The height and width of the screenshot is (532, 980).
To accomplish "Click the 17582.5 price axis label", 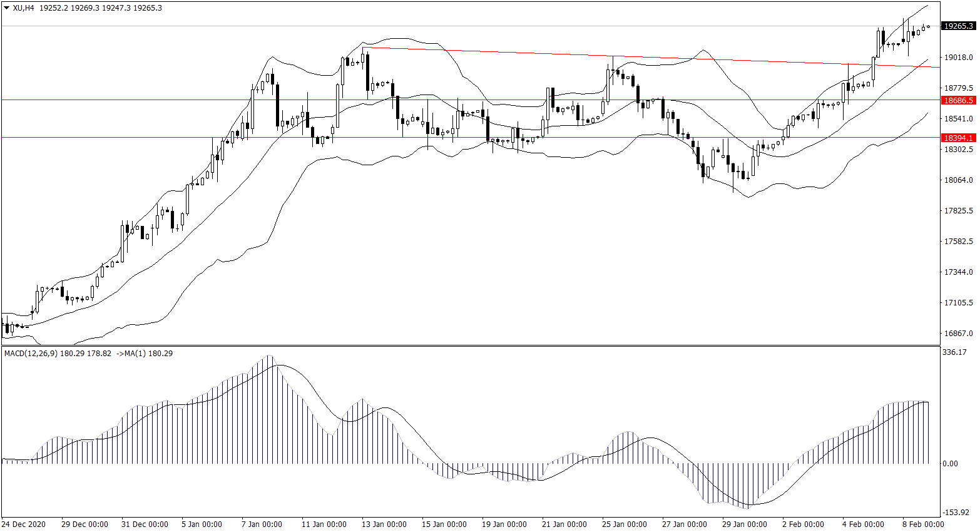I will pos(958,242).
